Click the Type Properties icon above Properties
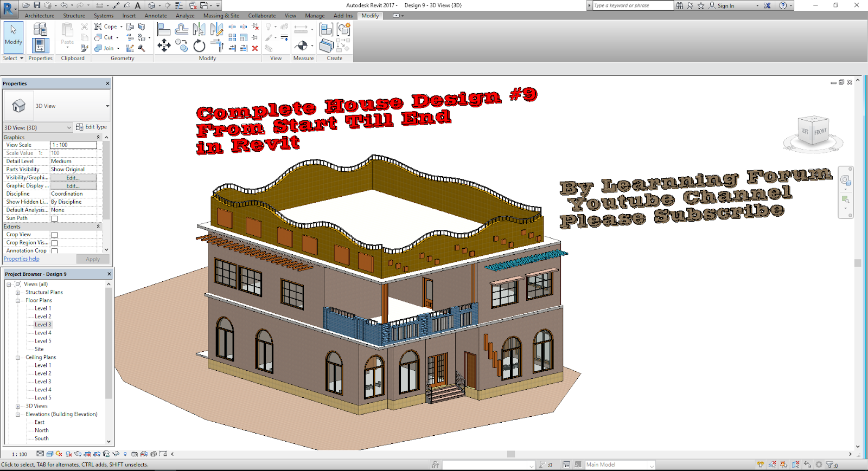Screen dimensions: 868x471 point(41,29)
